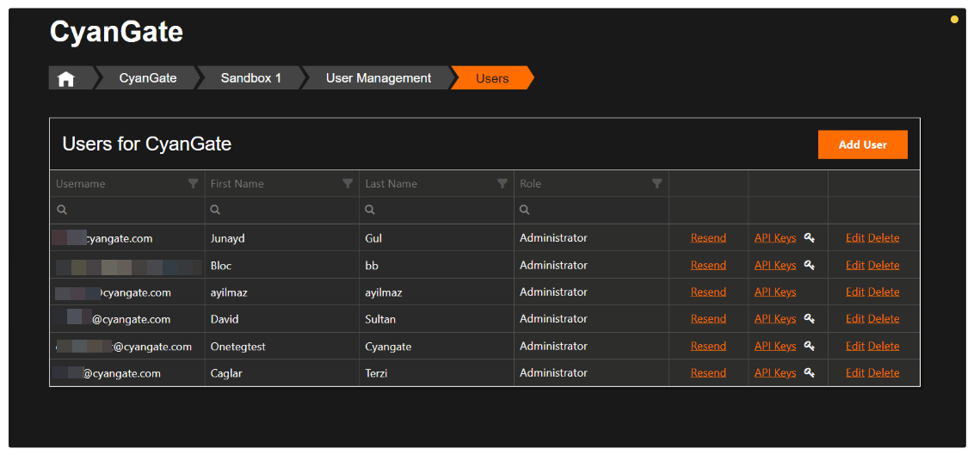980x467 pixels.
Task: Click the home icon in breadcrumb
Action: (x=66, y=78)
